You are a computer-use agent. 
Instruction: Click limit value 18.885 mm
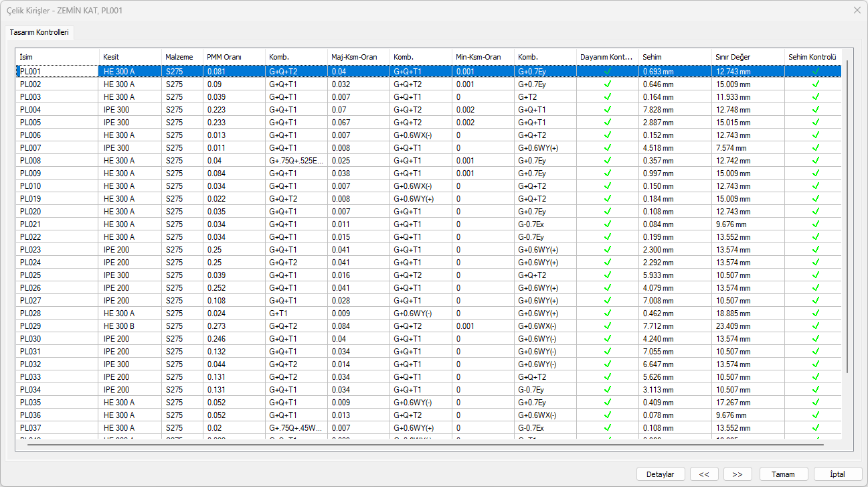point(748,313)
